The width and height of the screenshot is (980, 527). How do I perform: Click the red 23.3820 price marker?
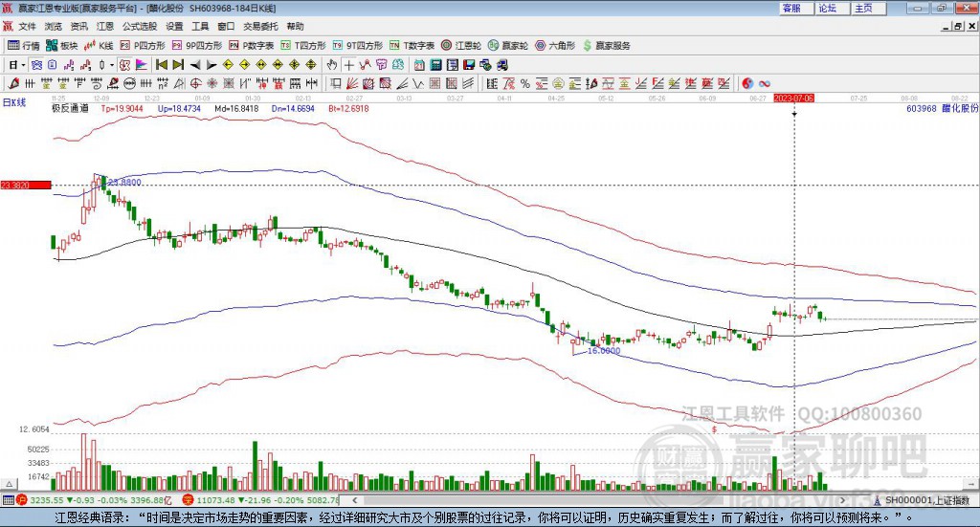26,185
